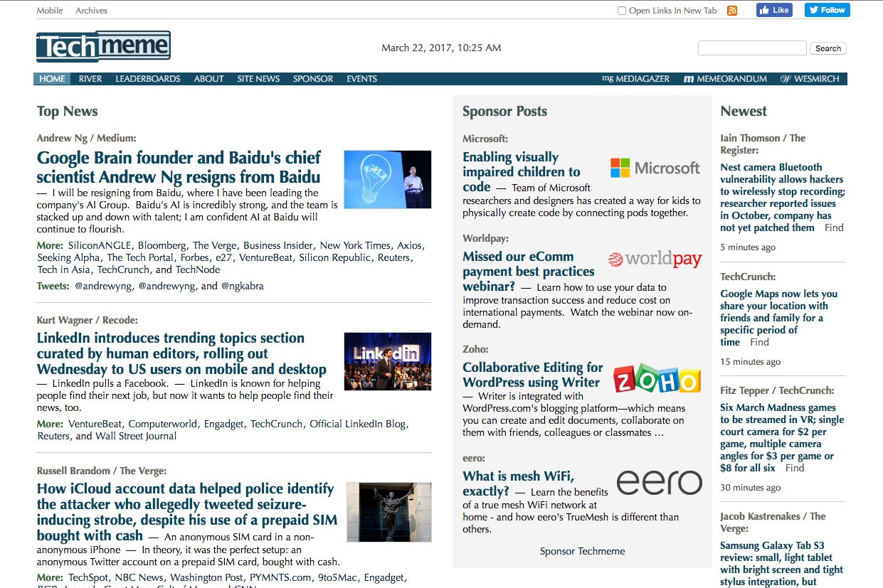Enable Open Links In New Tab checkbox

[622, 11]
